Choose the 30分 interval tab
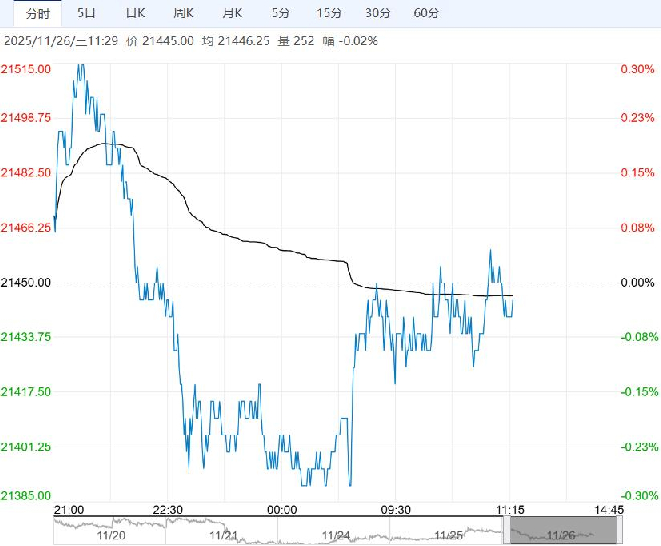Viewport: 661px width, 546px height. tap(377, 13)
